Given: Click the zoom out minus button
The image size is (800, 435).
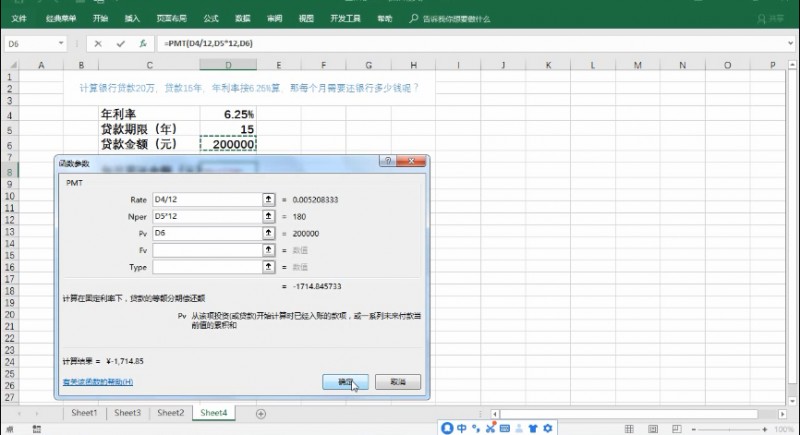Looking at the screenshot, I should pyautogui.click(x=693, y=429).
